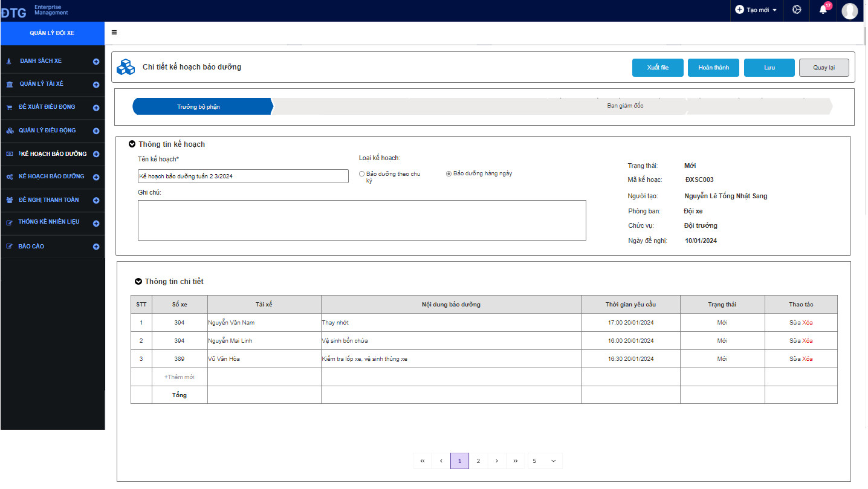This screenshot has width=868, height=489.
Task: Open the page size dropdown showing 5
Action: click(545, 461)
